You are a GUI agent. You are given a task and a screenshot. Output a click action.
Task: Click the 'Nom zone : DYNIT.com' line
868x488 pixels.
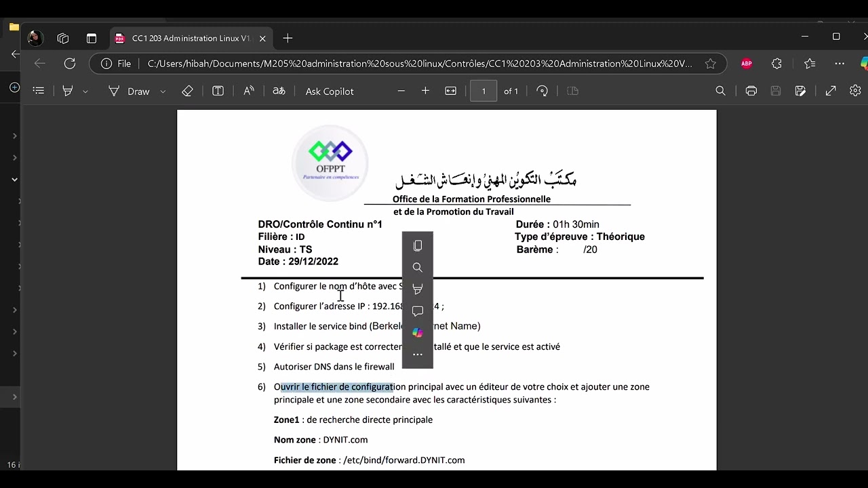321,440
